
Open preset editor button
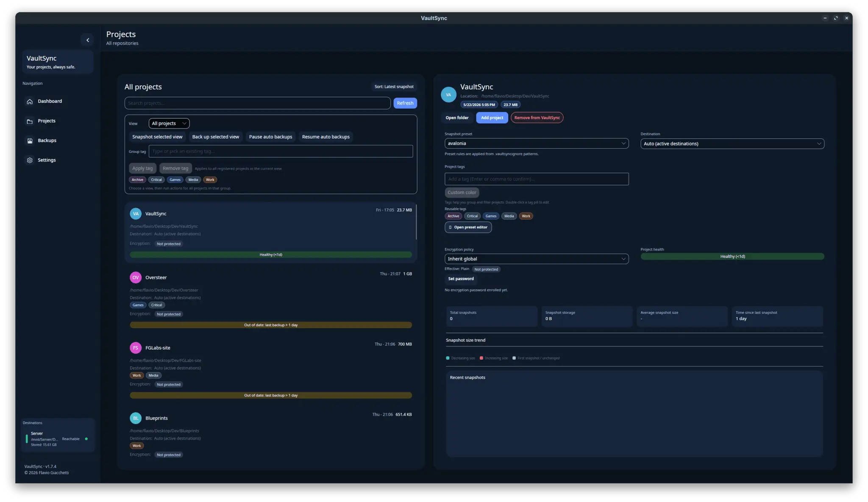click(x=468, y=227)
